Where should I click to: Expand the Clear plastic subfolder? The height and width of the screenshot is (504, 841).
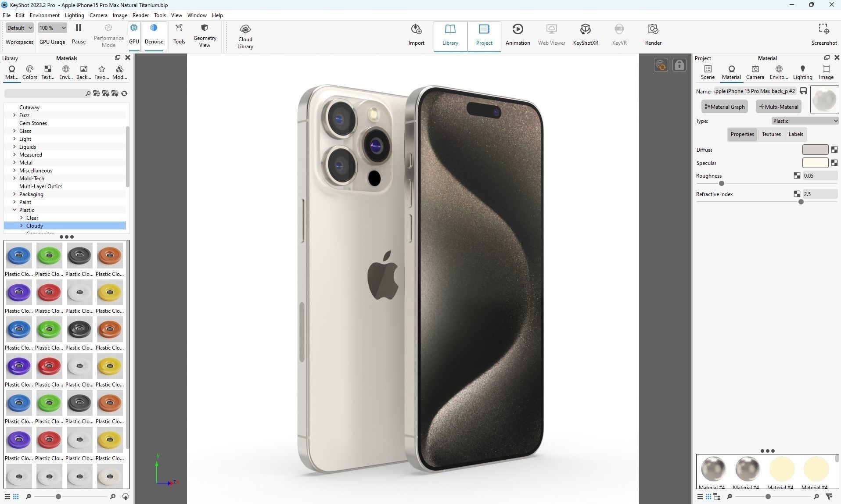(x=22, y=218)
